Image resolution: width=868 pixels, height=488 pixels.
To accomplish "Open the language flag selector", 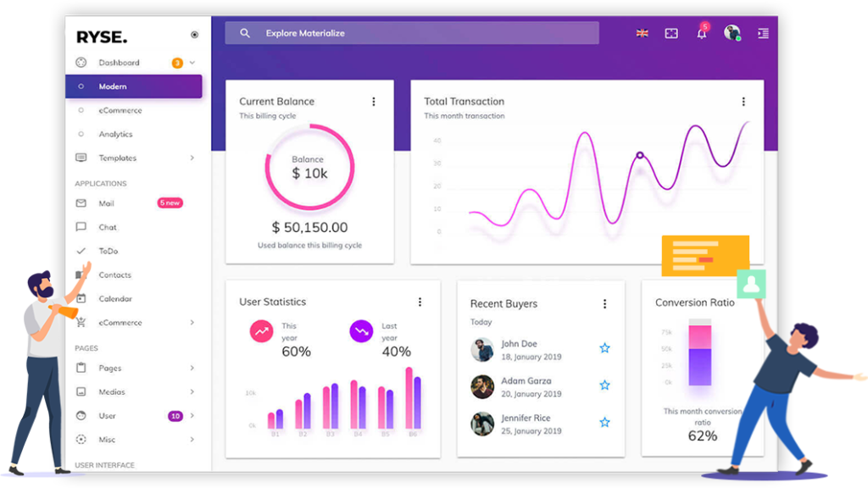I will (643, 34).
